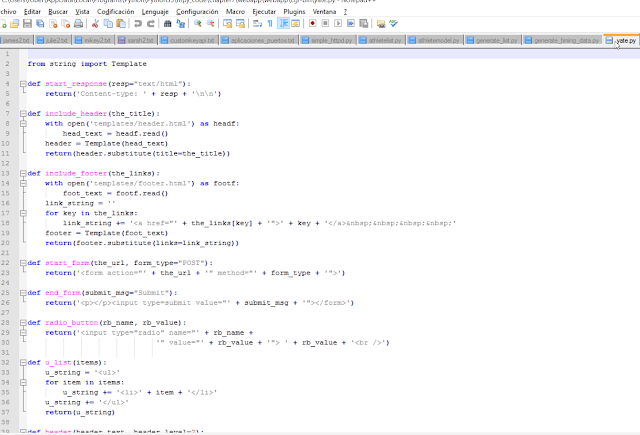Cut selection with the scissors icon
The image size is (640, 435).
[x=96, y=24]
